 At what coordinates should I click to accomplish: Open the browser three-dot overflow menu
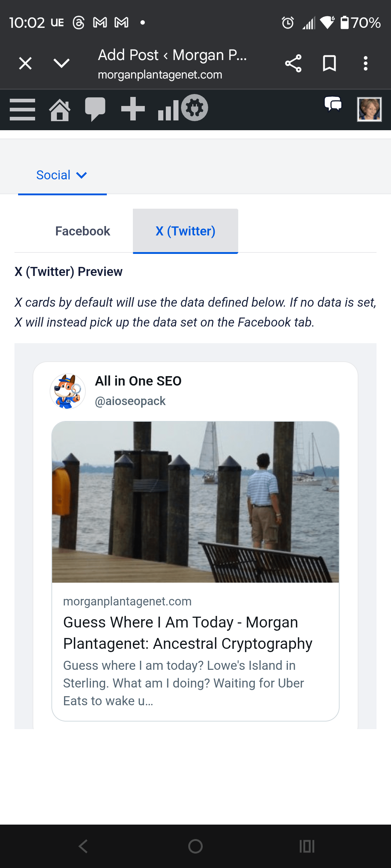(366, 64)
